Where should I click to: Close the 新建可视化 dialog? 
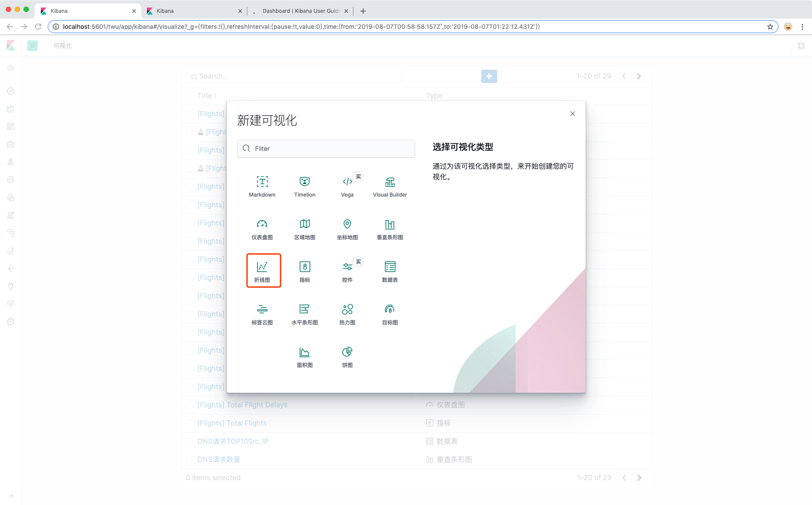coord(573,114)
